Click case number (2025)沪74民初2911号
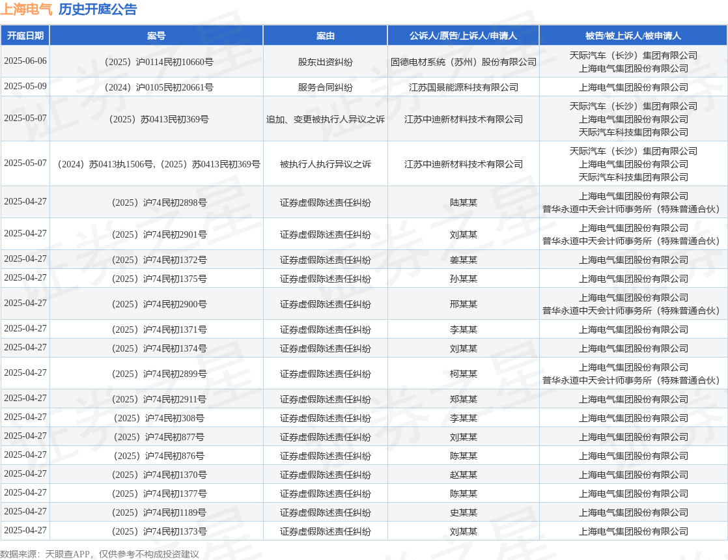This screenshot has width=728, height=560. point(156,399)
